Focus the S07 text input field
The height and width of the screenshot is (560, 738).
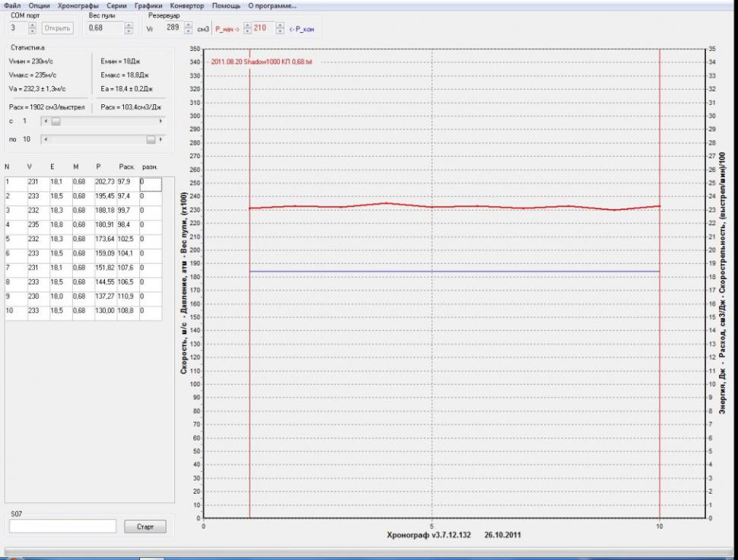[62, 527]
